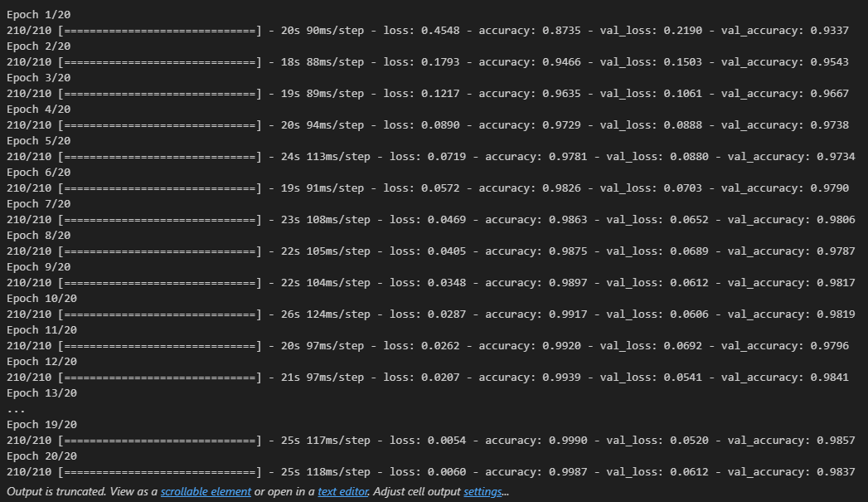Click val_accuracy value 0.9667

tap(829, 94)
